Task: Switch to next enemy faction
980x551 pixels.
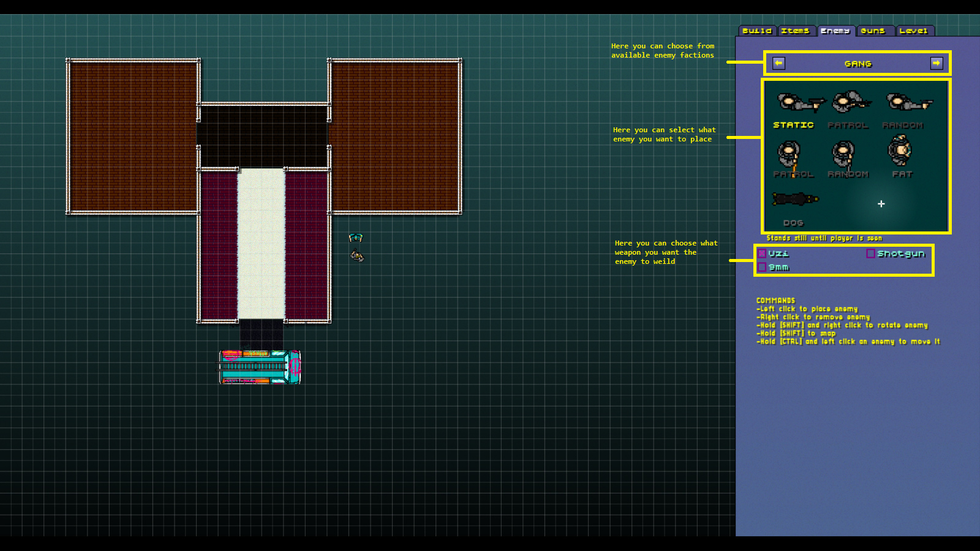Action: [937, 63]
